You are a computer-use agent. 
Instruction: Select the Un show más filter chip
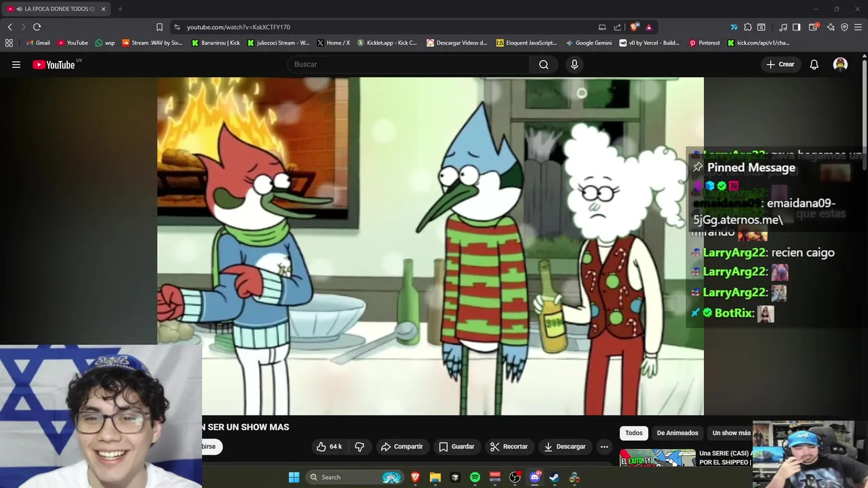[x=731, y=433]
